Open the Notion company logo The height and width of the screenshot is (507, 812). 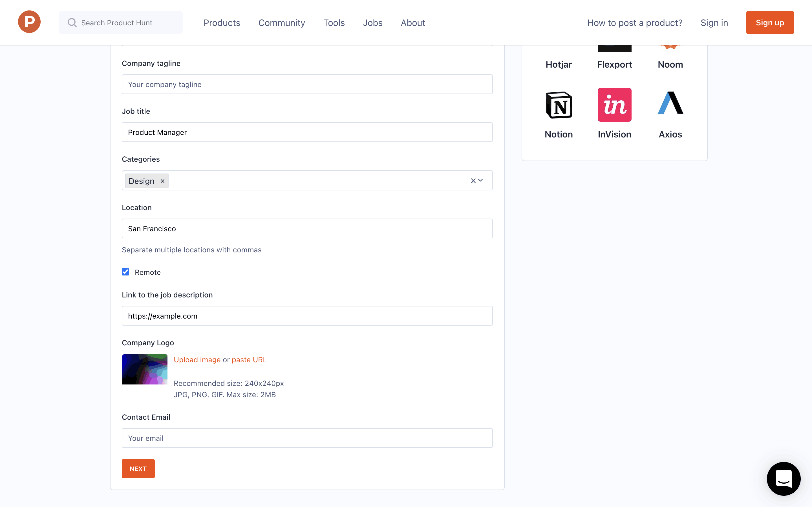(559, 105)
